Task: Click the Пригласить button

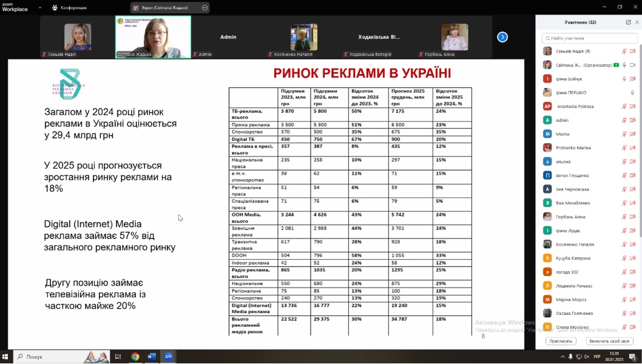Action: click(561, 341)
